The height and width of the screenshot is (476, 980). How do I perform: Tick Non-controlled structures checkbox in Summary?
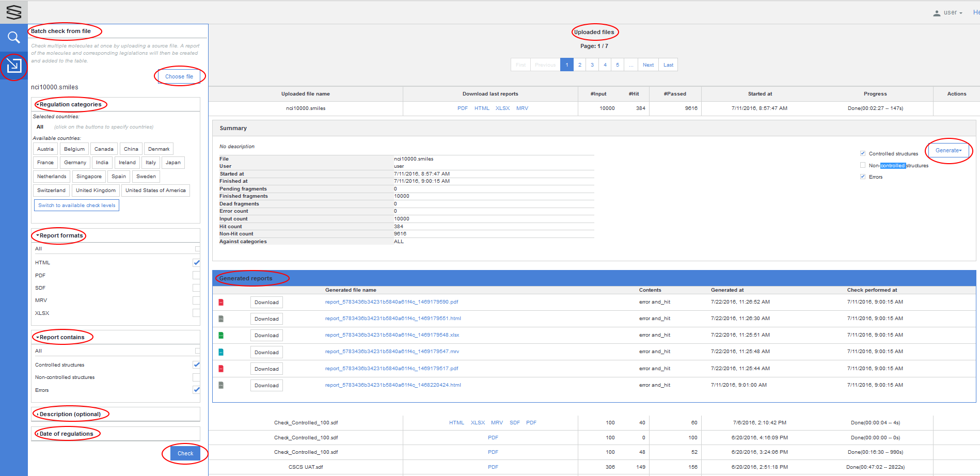coord(863,165)
